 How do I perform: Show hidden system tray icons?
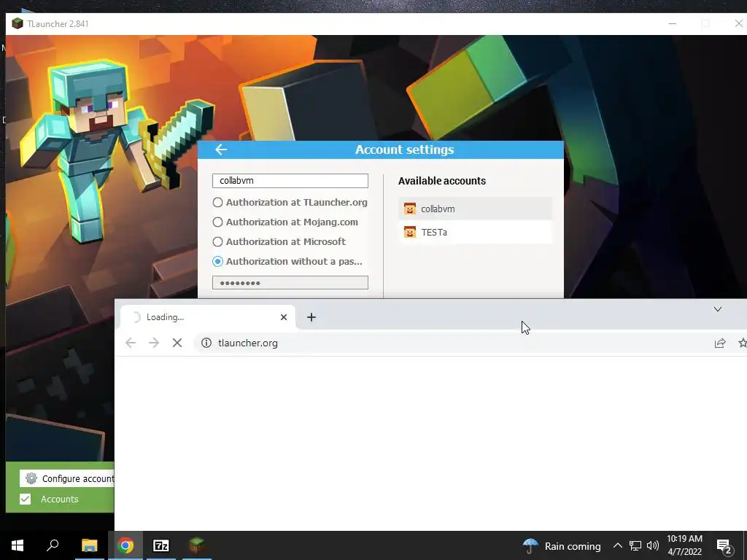(617, 545)
